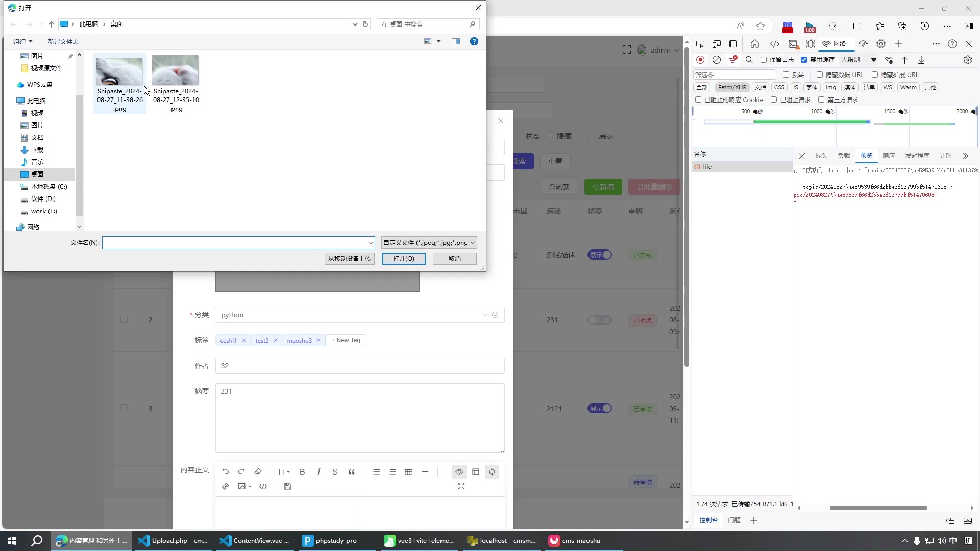Viewport: 980px width, 551px height.
Task: Switch to the 响应 tab
Action: point(889,156)
